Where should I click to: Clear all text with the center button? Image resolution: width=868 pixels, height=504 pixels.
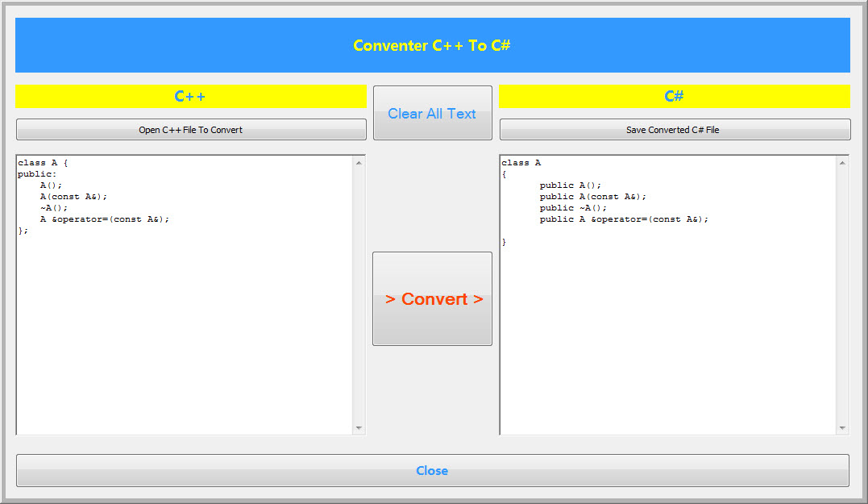click(x=432, y=113)
